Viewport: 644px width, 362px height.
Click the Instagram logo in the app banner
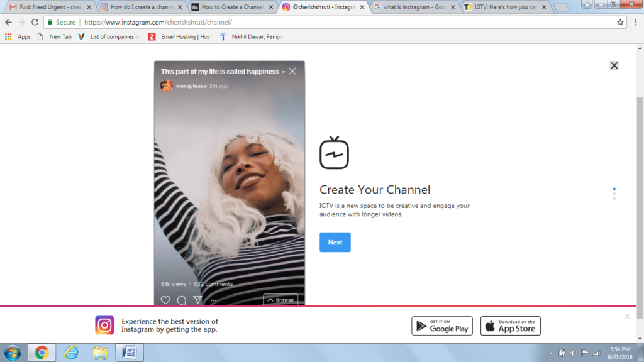(105, 325)
